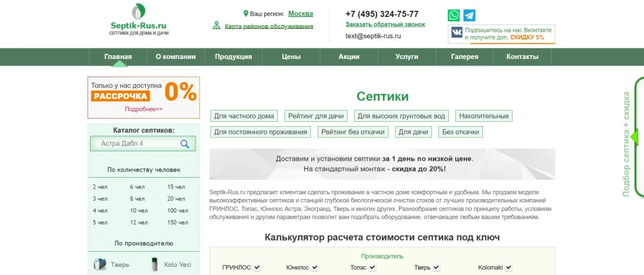
Task: Filter septics for 150 чел
Action: [177, 222]
